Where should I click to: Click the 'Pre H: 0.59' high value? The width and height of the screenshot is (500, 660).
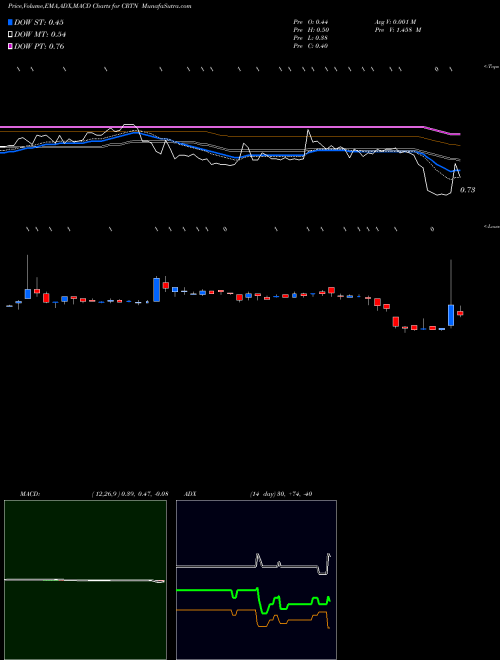pyautogui.click(x=311, y=30)
